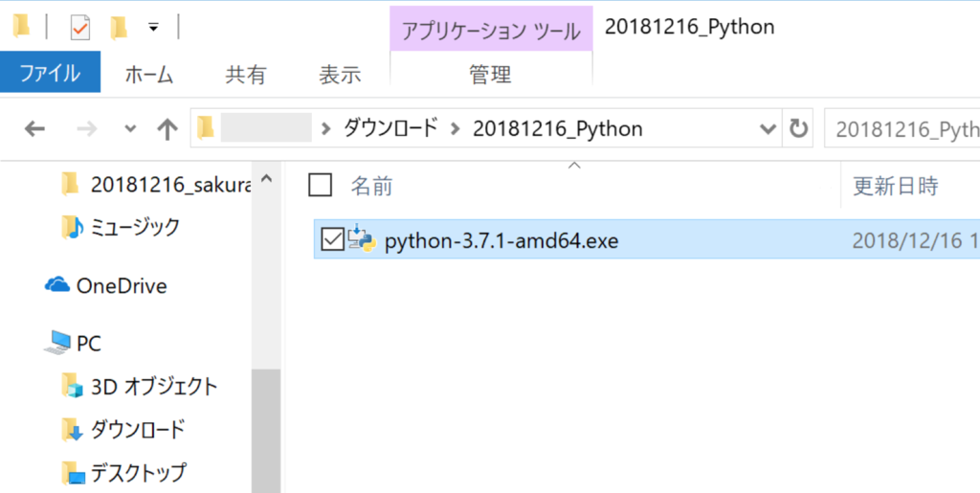Screen dimensions: 980x493
Task: Switch to the ホーム ribbon tab
Action: pos(148,75)
